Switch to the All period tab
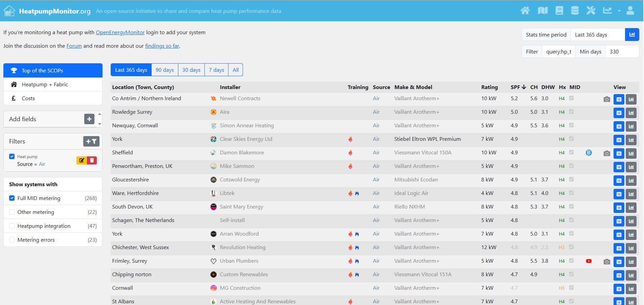The image size is (644, 305). click(236, 70)
